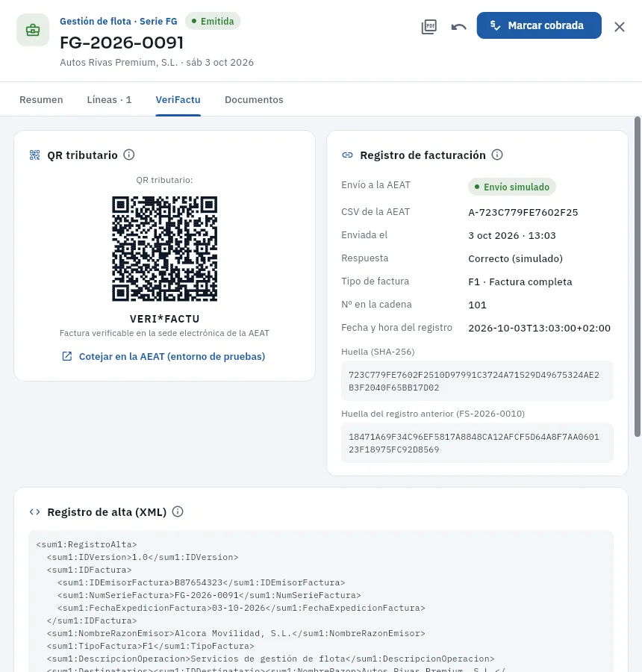Click the tax QR code image

[164, 249]
